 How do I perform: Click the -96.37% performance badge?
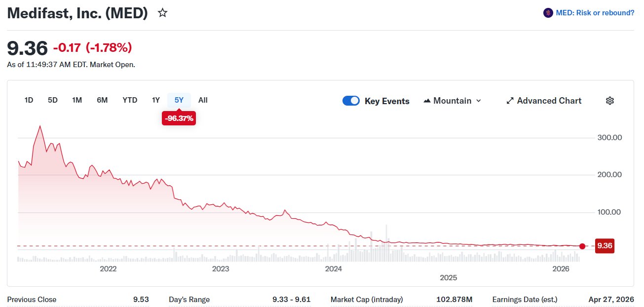(179, 118)
